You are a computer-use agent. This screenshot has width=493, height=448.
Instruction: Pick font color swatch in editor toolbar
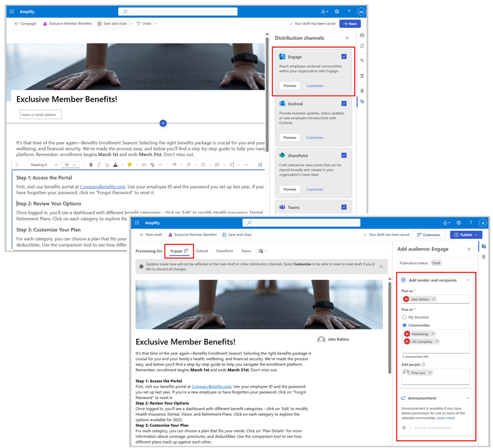pos(115,165)
